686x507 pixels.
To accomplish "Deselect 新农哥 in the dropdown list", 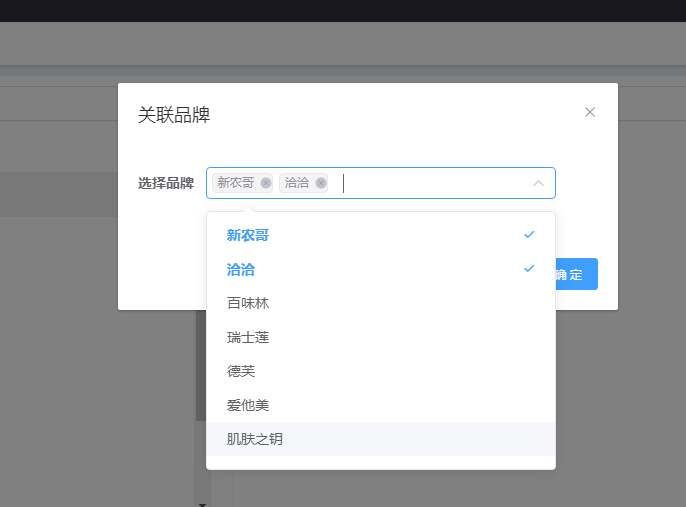I will [248, 235].
